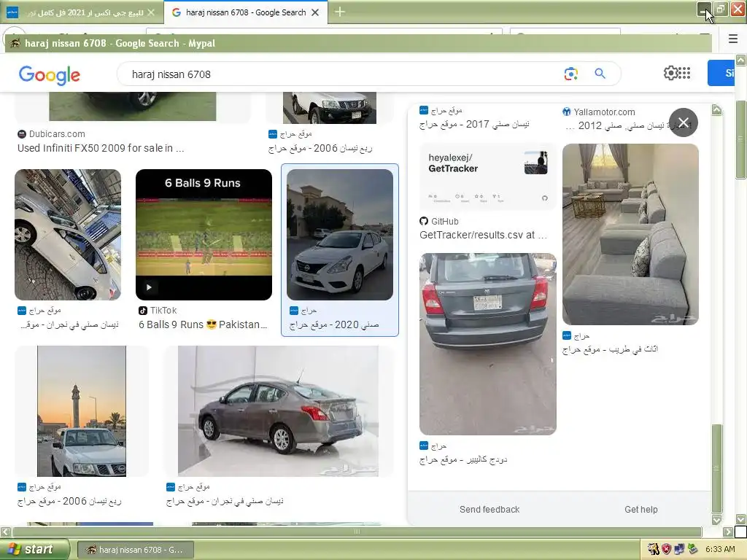Open the 6 Balls 9 Runs Pakistan link

(x=203, y=324)
